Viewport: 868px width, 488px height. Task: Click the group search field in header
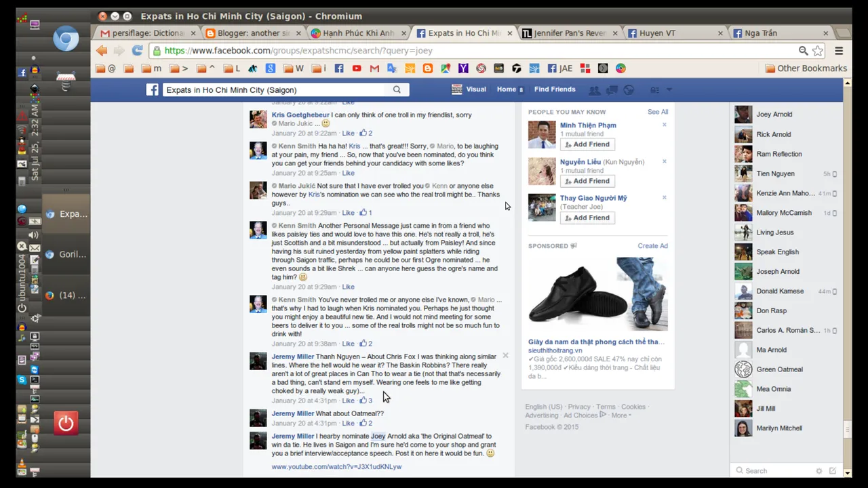(x=275, y=89)
